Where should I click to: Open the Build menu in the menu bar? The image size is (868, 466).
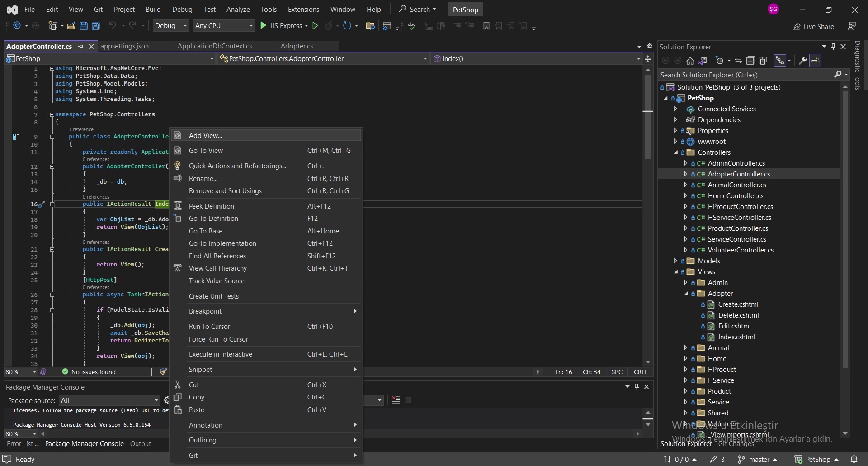(153, 9)
